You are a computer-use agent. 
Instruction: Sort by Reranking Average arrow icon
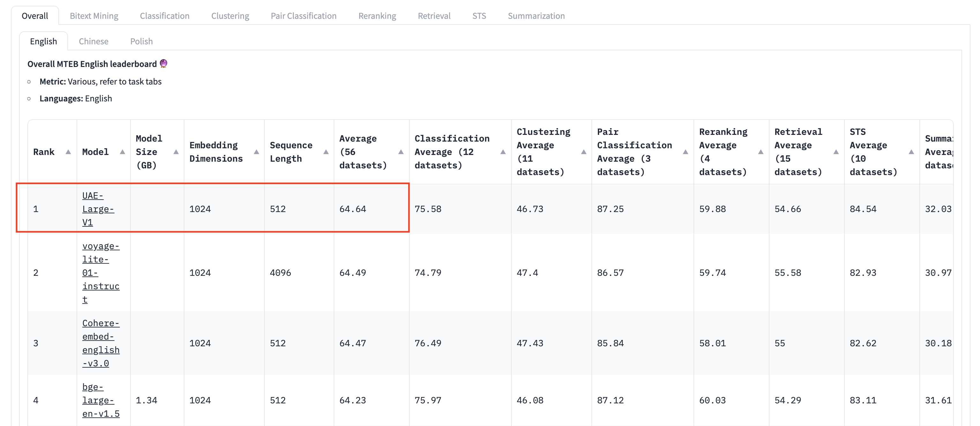[761, 152]
